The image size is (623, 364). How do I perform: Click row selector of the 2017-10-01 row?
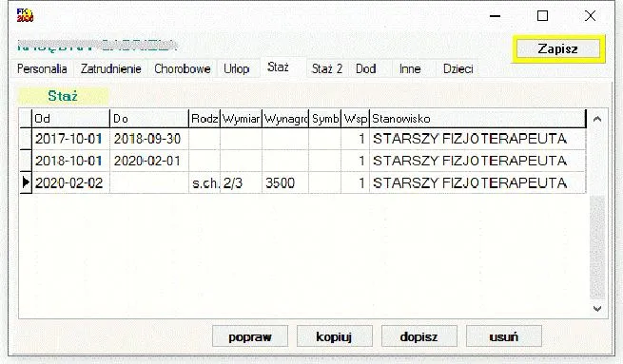[26, 139]
